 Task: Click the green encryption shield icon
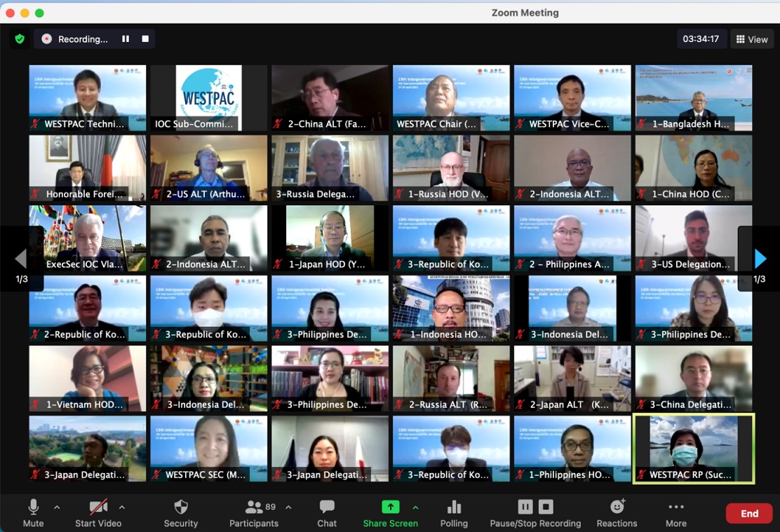20,39
